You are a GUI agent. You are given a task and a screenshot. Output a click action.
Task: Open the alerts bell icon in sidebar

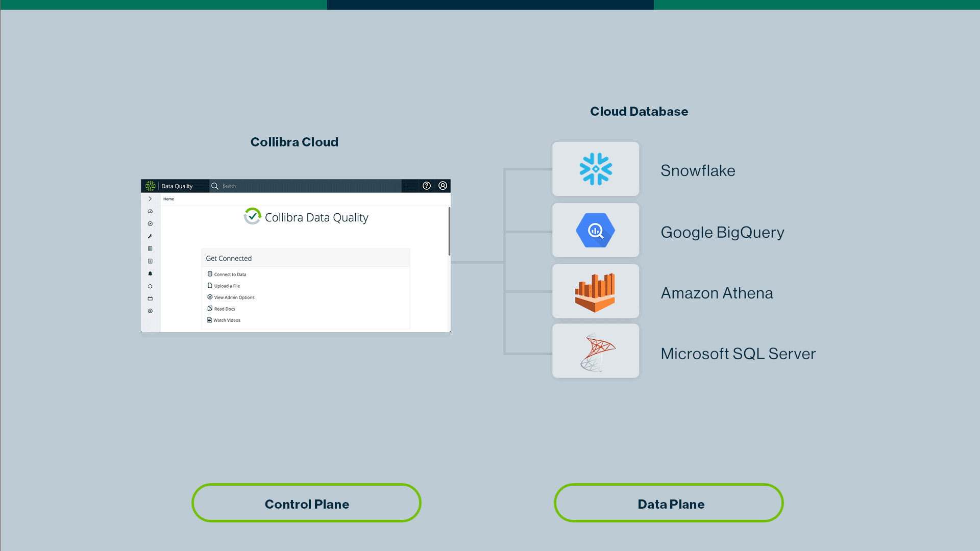point(150,273)
